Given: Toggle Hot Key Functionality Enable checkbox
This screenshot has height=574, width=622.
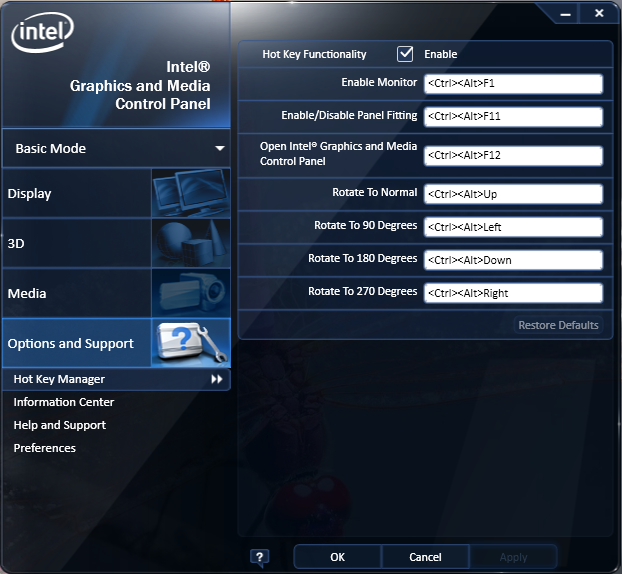Looking at the screenshot, I should coord(405,54).
